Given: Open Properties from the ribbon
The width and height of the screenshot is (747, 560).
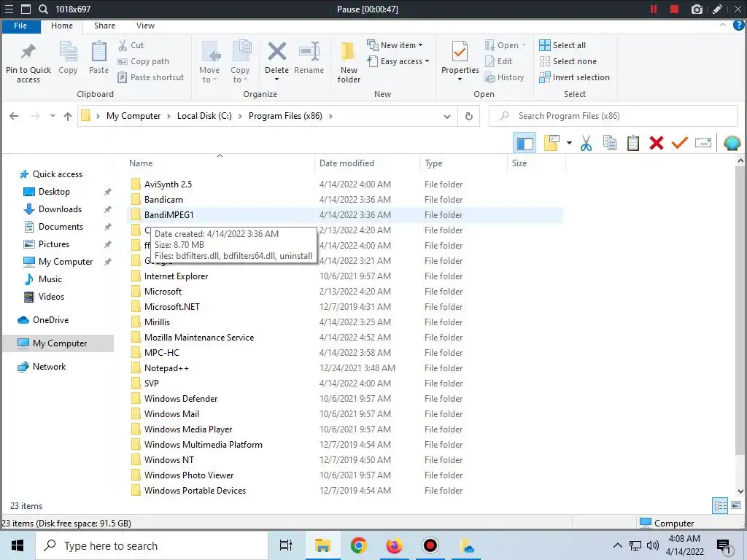Looking at the screenshot, I should (x=460, y=60).
